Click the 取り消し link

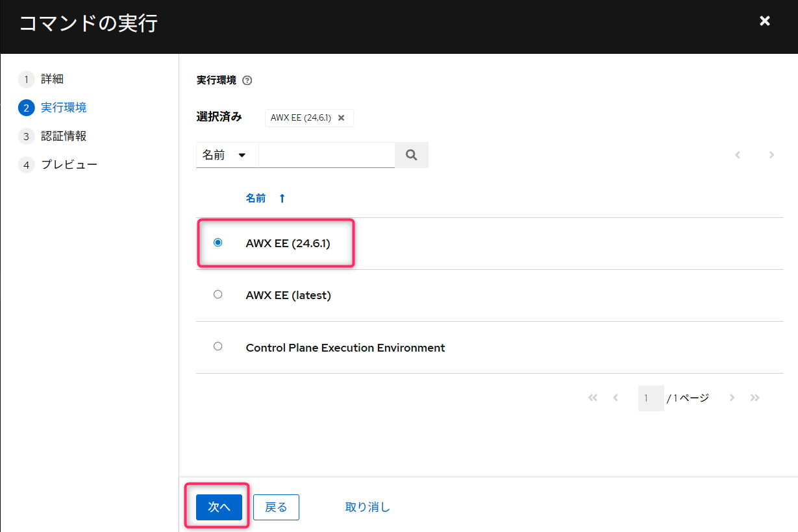[368, 507]
